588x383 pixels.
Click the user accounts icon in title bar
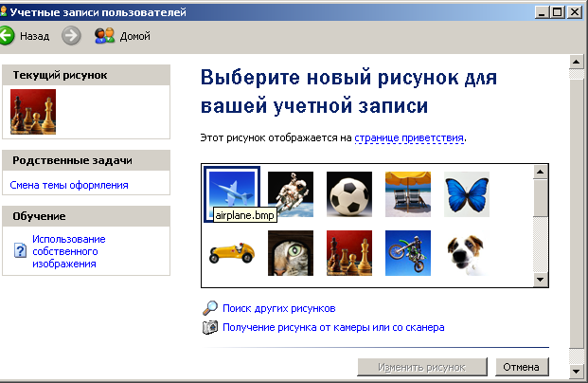click(x=4, y=11)
